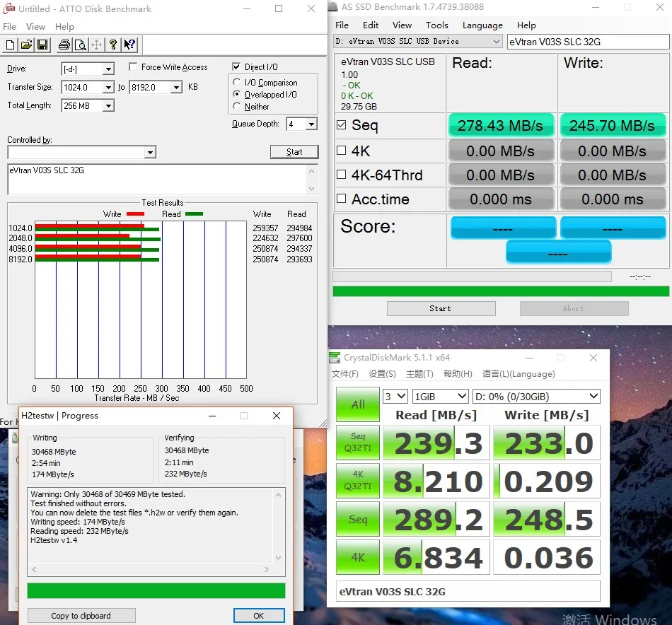Image resolution: width=672 pixels, height=625 pixels.
Task: Click the AS SSD Start button
Action: (441, 308)
